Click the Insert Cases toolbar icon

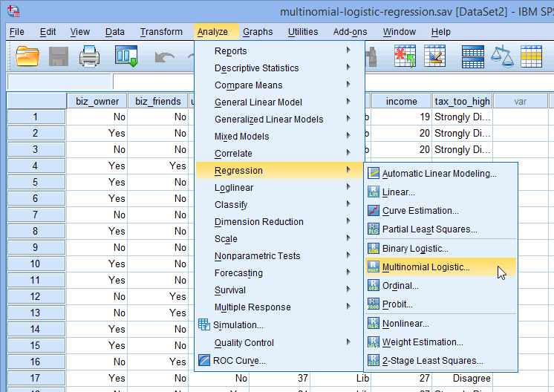[404, 56]
